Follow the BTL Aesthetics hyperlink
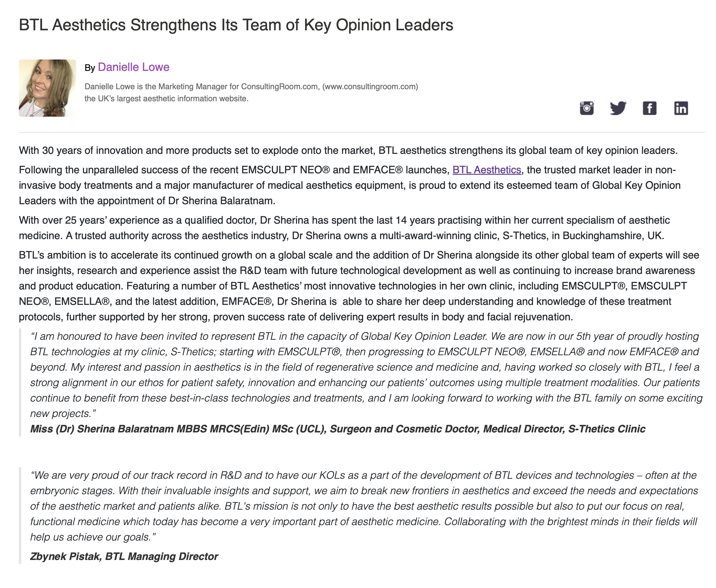716x588 pixels. pyautogui.click(x=486, y=170)
